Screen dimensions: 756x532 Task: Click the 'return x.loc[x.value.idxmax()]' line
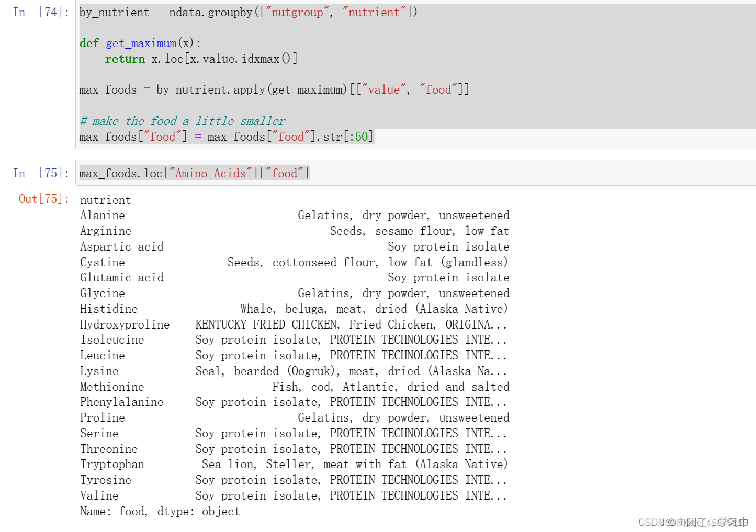click(x=201, y=59)
